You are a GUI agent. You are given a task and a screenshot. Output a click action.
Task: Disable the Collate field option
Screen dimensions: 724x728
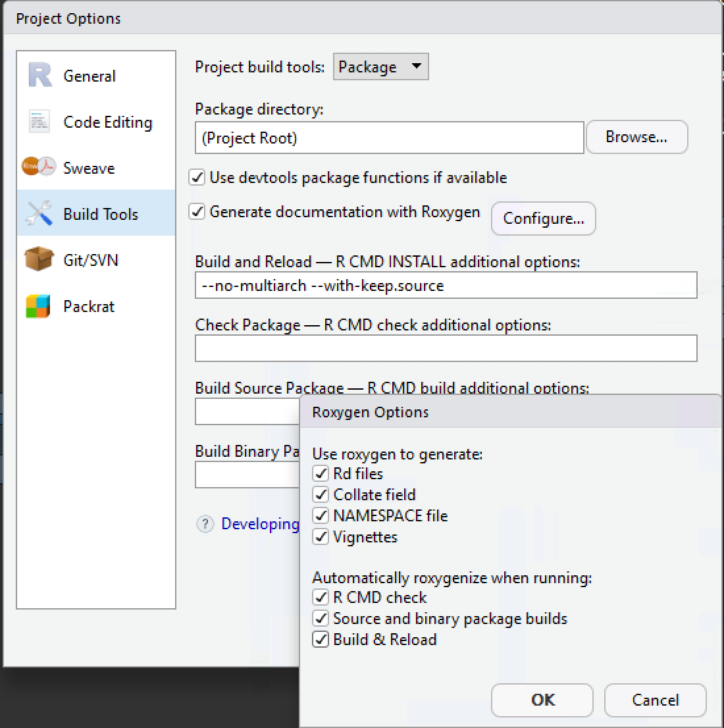(321, 494)
